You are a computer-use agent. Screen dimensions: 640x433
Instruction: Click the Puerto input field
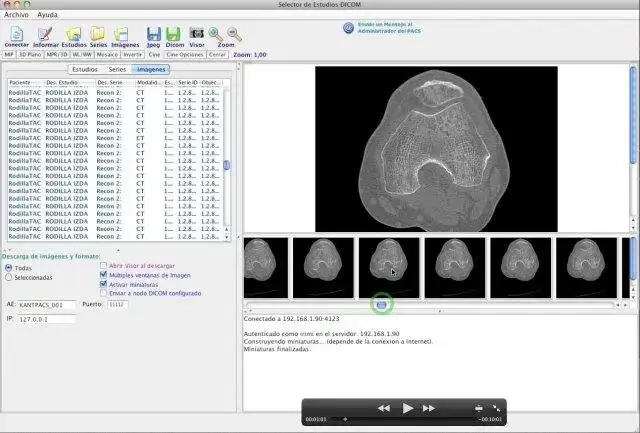point(118,304)
